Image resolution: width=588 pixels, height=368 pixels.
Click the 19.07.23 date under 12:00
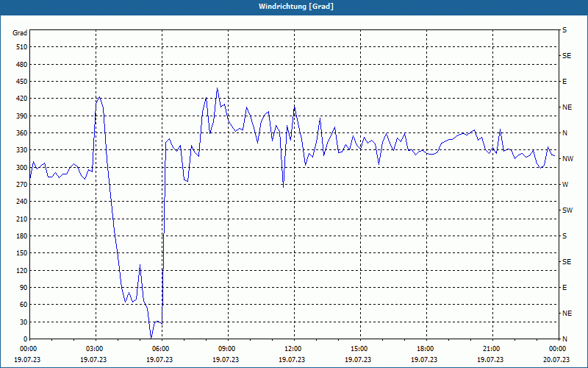[x=292, y=359]
